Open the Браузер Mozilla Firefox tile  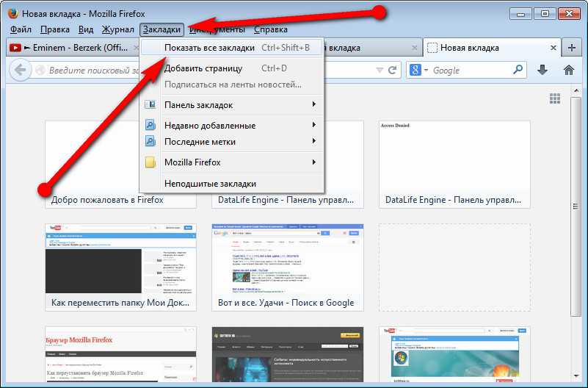pos(120,354)
